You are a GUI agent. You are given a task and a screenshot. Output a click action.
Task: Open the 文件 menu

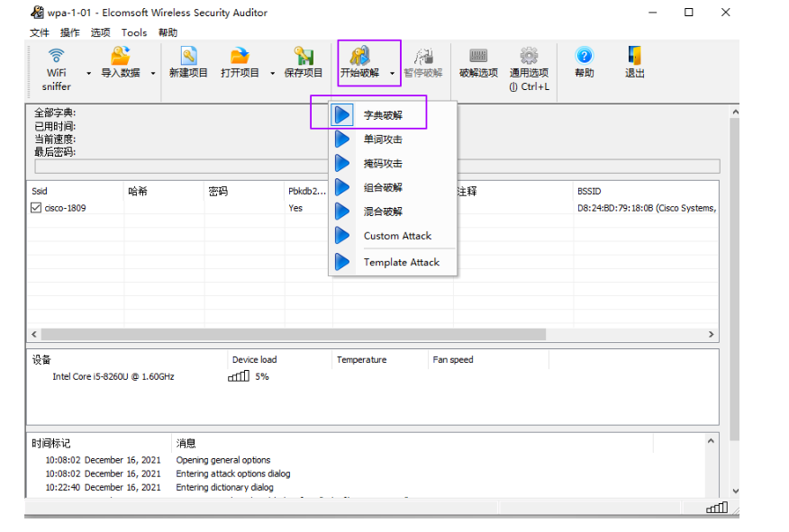tap(40, 32)
